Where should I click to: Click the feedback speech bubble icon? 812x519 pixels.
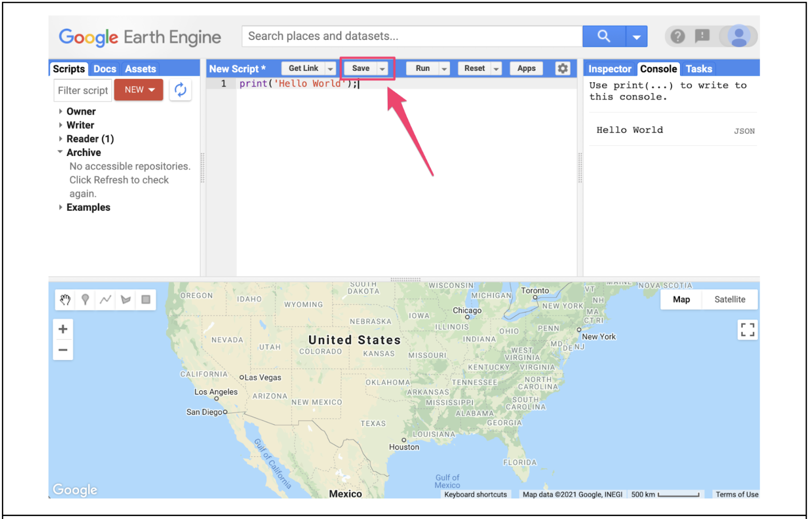coord(702,35)
